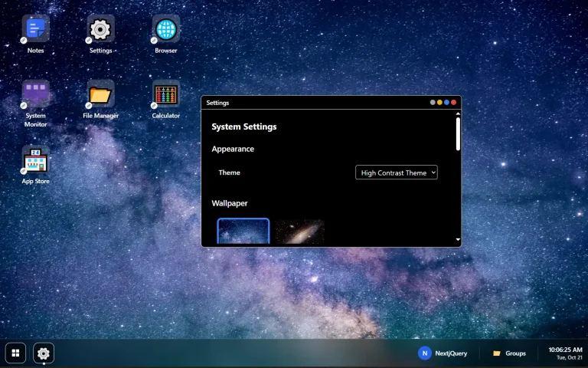Click the Appearance section heading
This screenshot has width=588, height=368.
click(233, 149)
